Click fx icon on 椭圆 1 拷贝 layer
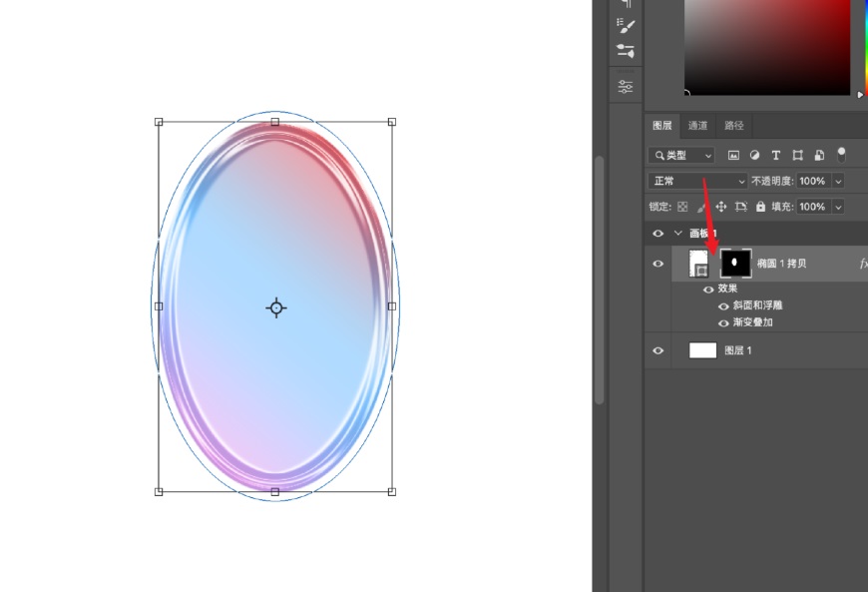Image resolution: width=868 pixels, height=592 pixels. [863, 264]
